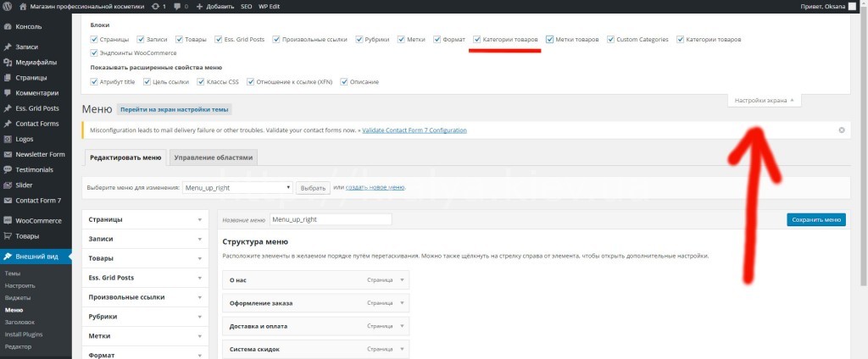Expand the Страницы metabox
Viewport: 868px width, 359px height.
pos(200,219)
